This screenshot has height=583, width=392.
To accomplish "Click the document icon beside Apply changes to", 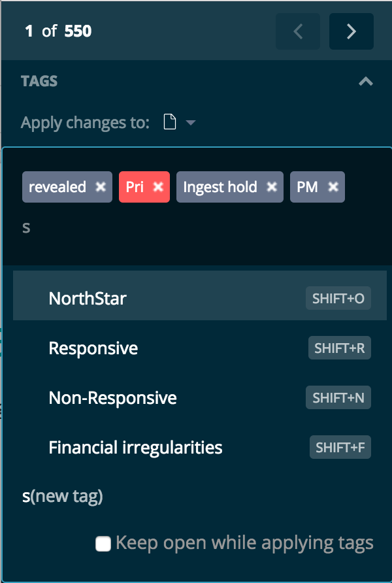I will coord(170,122).
